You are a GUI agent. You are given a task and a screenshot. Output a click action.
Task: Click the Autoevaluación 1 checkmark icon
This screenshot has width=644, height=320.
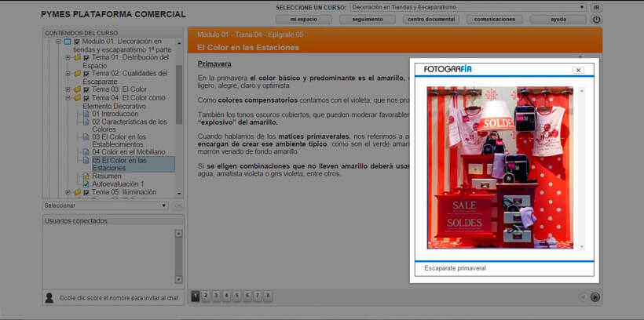pos(86,184)
